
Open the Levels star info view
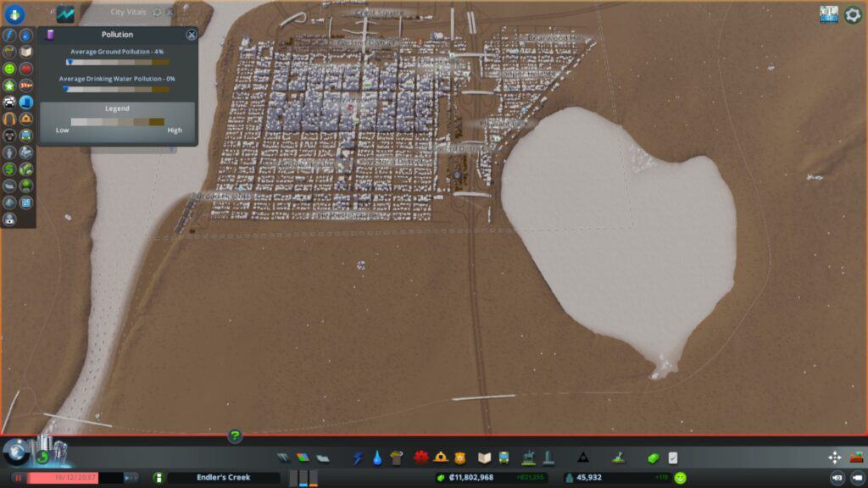9,86
